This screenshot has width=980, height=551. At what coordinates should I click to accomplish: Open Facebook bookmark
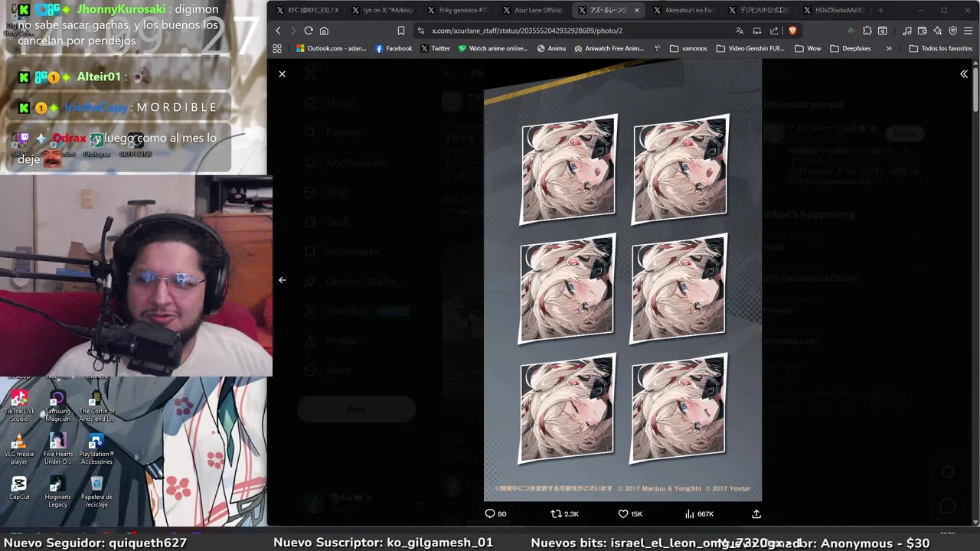point(394,48)
